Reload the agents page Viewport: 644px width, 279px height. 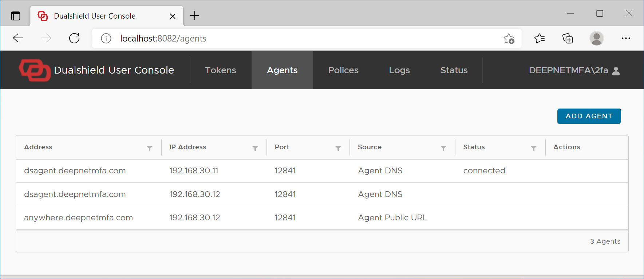click(x=74, y=38)
